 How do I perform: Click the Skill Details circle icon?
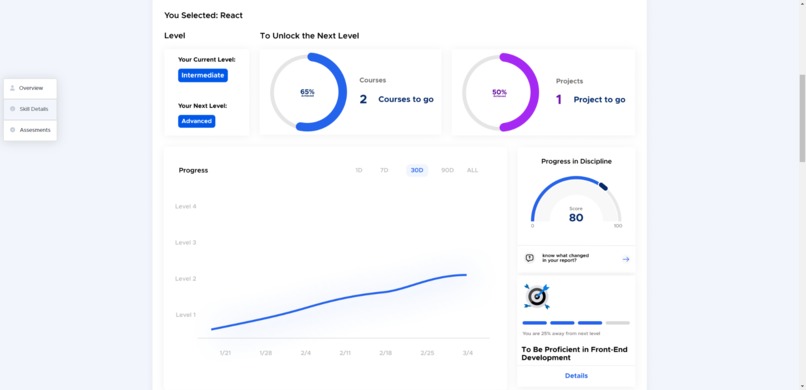tap(12, 109)
